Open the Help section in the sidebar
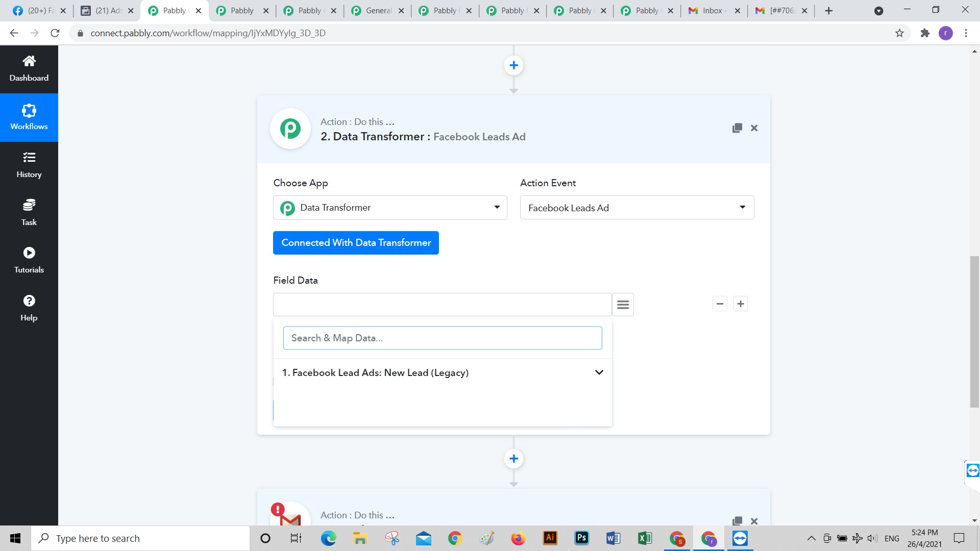Viewport: 980px width, 551px height. point(29,308)
